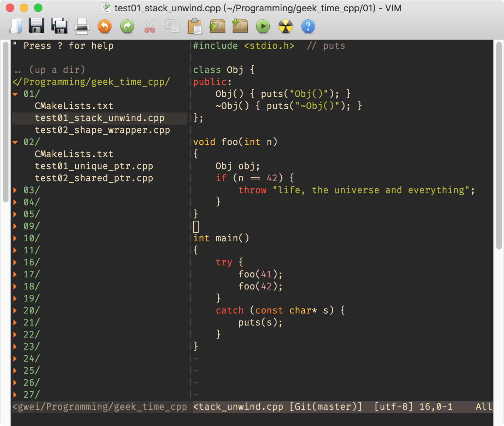Collapse the 01/ directory

tap(30, 94)
